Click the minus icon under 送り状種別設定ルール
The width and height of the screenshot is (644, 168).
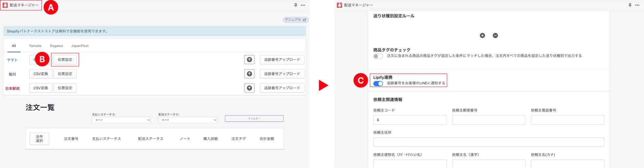pyautogui.click(x=495, y=36)
